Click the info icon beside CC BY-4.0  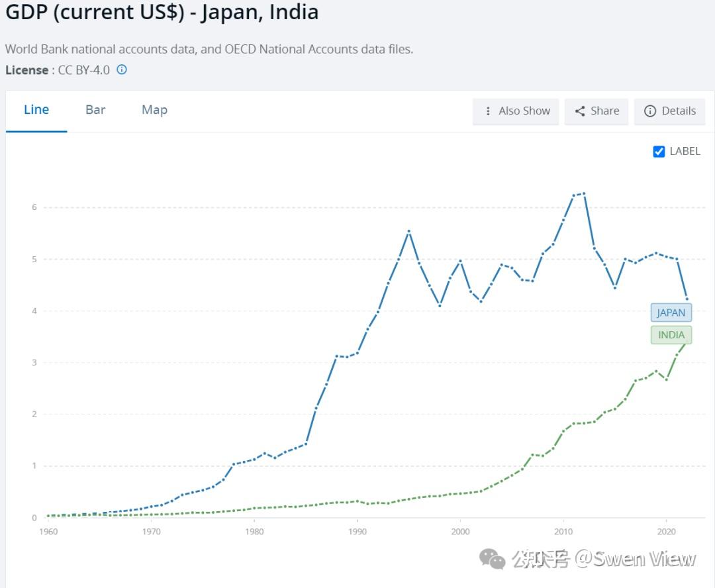pos(121,70)
